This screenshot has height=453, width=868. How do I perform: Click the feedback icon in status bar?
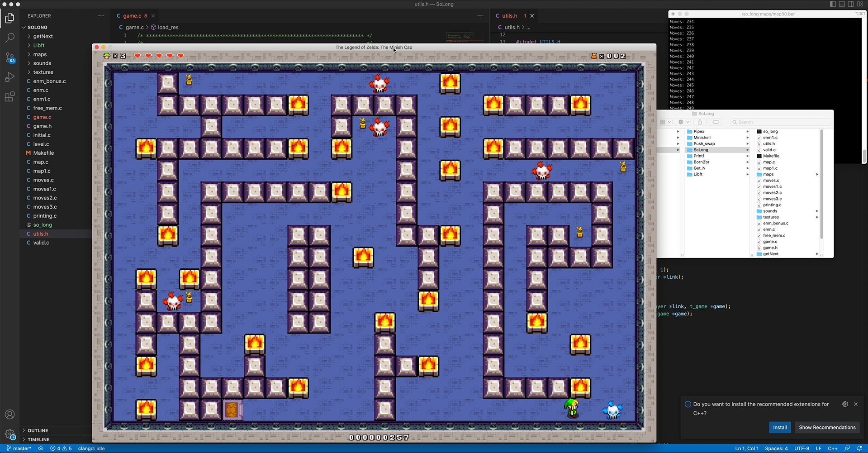point(847,448)
